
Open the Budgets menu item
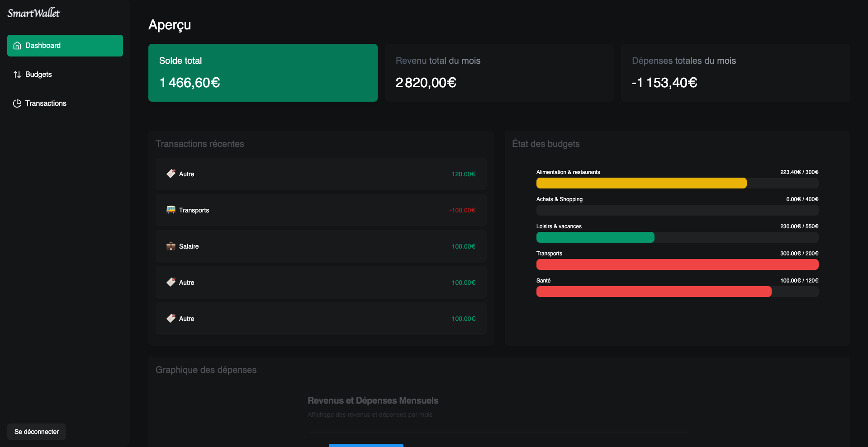pyautogui.click(x=65, y=75)
